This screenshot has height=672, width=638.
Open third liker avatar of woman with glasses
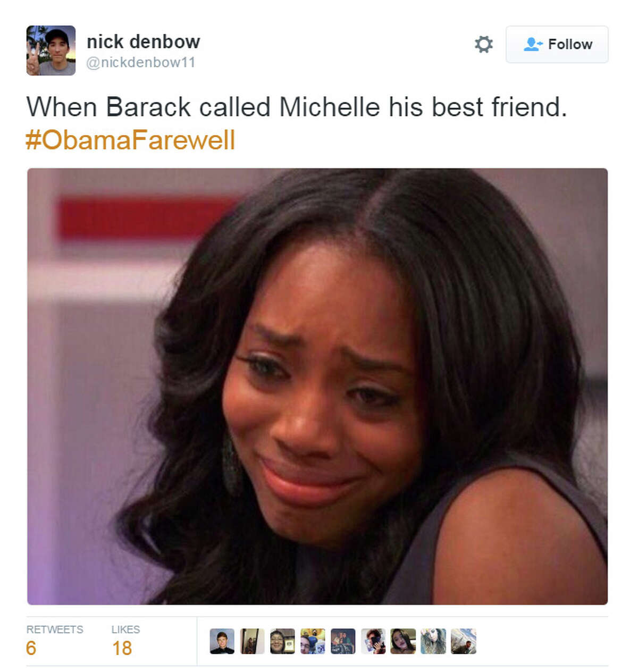click(x=282, y=641)
